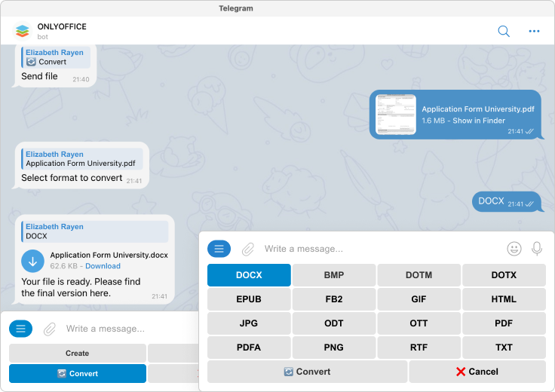Open the three-dot more options menu
This screenshot has width=555, height=392.
[534, 31]
